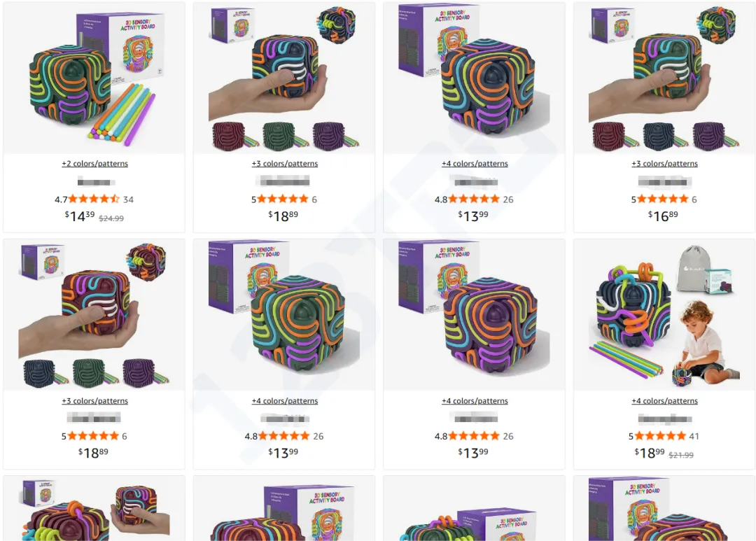Image resolution: width=756 pixels, height=541 pixels.
Task: Open the green cube with purple box, second row
Action: 284,316
